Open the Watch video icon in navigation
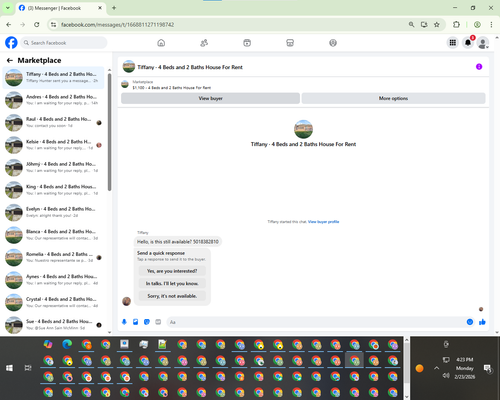The height and width of the screenshot is (400, 500). coord(247,43)
